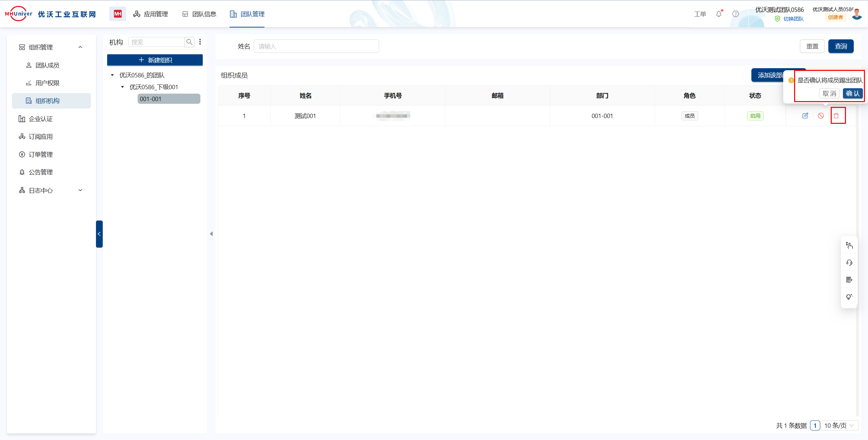
Task: Confirm removal with the 确认 button
Action: (852, 94)
